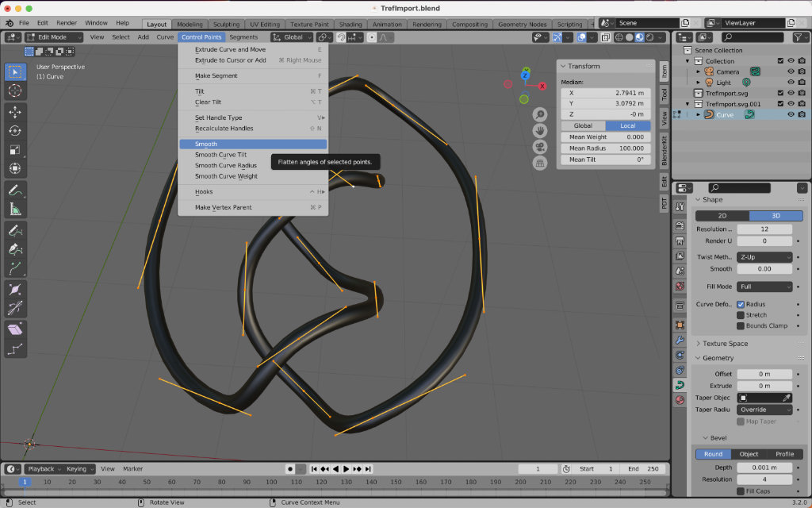Expand the Texture Space panel
This screenshot has height=508, width=812.
point(725,344)
